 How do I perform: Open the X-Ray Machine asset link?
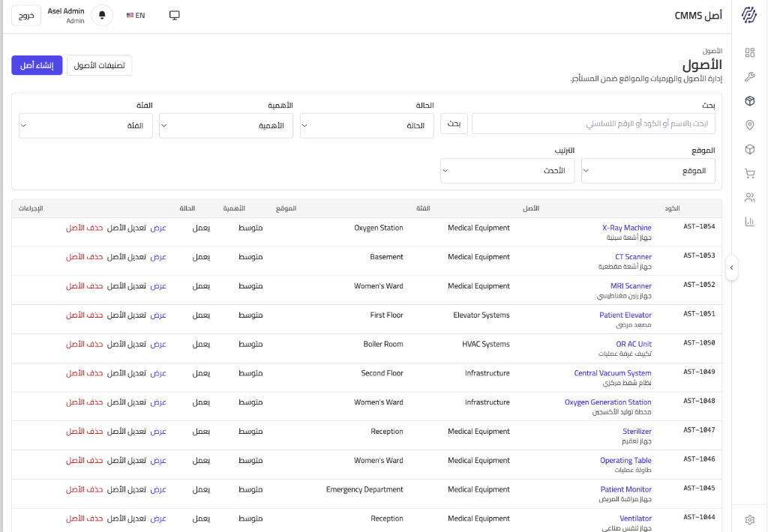point(627,228)
